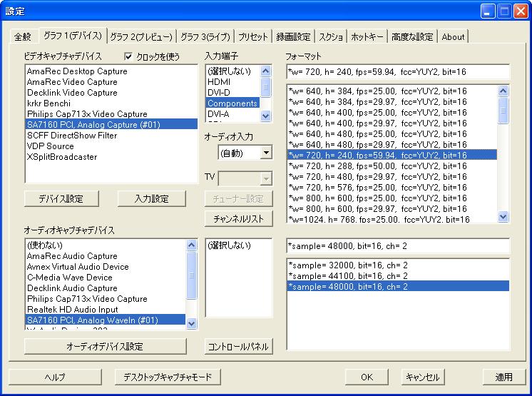
Task: Select SA7160 PCI, Analog WaveIn (#01)
Action: click(106, 320)
